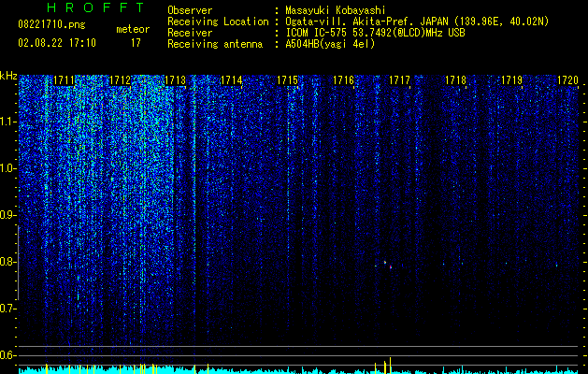Click the HROFFT title text

pyautogui.click(x=96, y=7)
